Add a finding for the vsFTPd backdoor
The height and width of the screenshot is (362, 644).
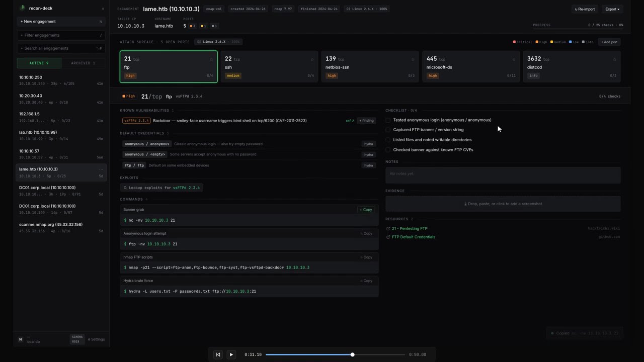[367, 121]
